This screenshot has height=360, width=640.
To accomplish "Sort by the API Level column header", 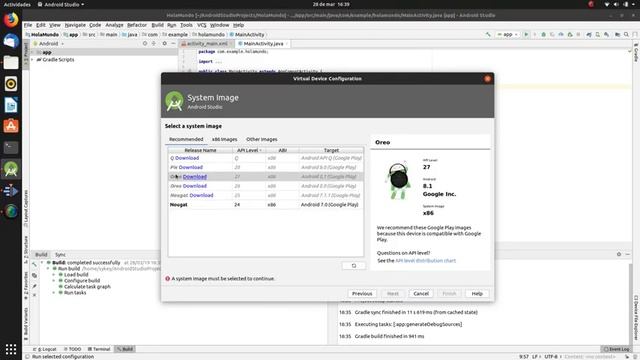I will tap(249, 150).
